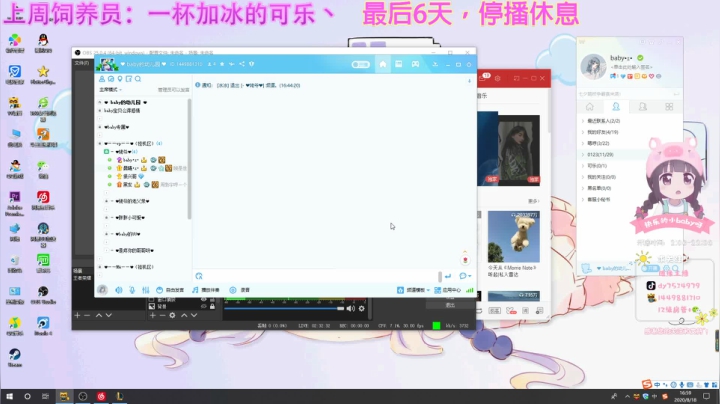Switch to contacts tab in YY friend window
Screen dimensions: 720x404
(x=616, y=107)
